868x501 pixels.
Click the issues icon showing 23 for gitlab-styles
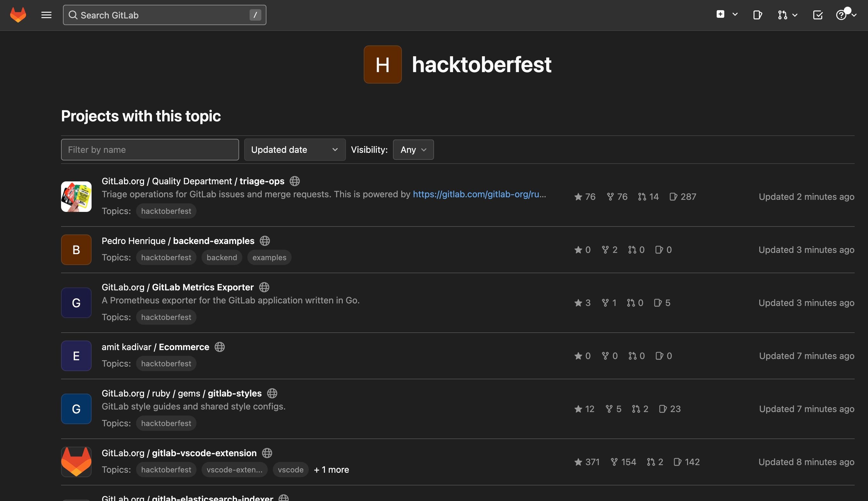point(663,409)
